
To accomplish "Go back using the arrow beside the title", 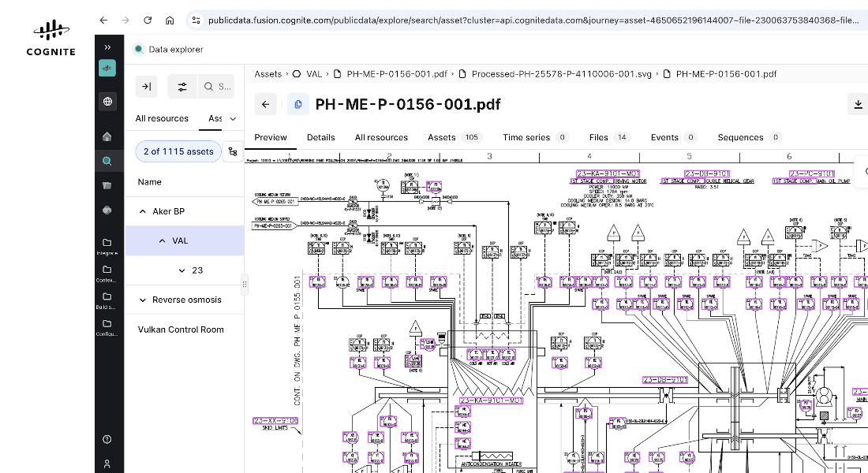I will pyautogui.click(x=266, y=104).
